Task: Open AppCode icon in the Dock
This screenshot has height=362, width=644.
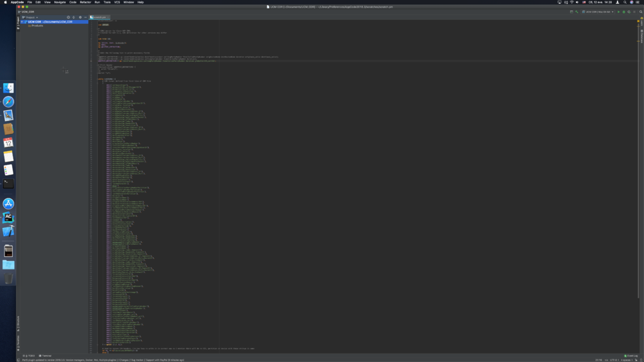Action: tap(8, 217)
